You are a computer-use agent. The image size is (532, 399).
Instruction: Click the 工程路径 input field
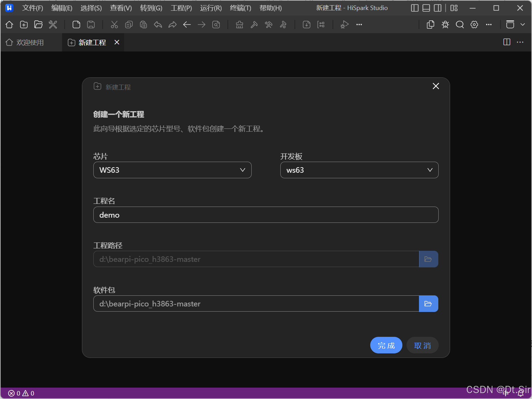(x=256, y=259)
